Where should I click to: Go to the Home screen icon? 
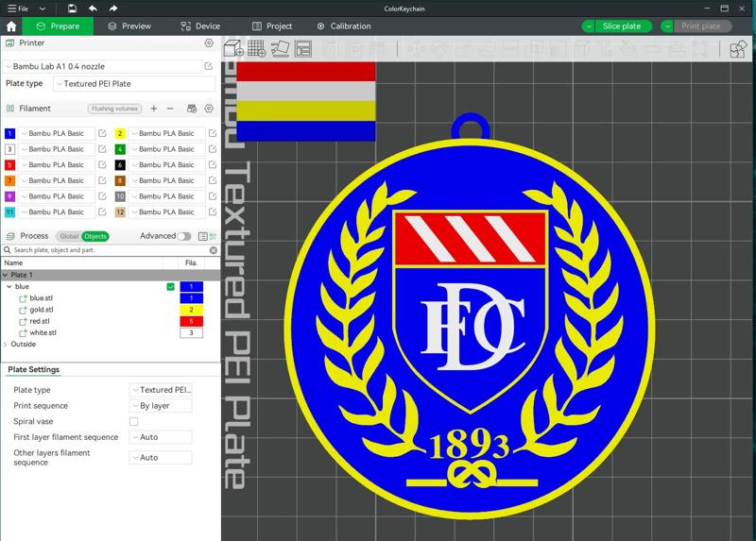pyautogui.click(x=11, y=26)
